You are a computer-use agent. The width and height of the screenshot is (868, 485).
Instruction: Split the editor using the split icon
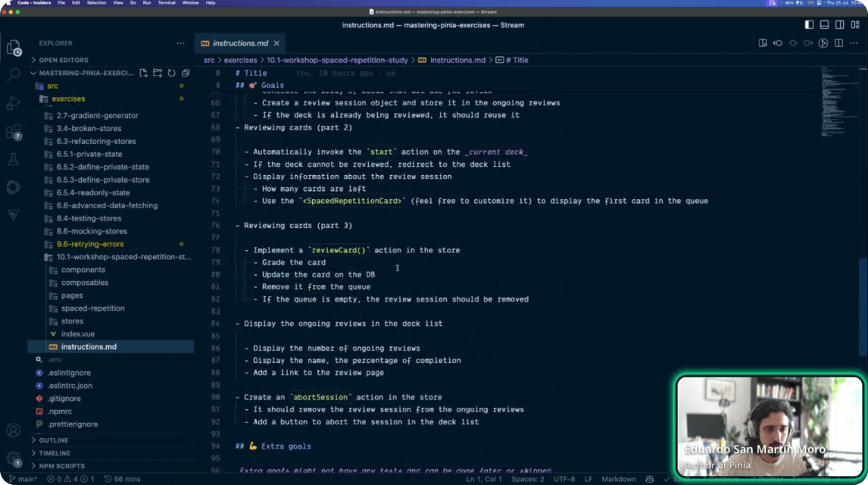(838, 43)
